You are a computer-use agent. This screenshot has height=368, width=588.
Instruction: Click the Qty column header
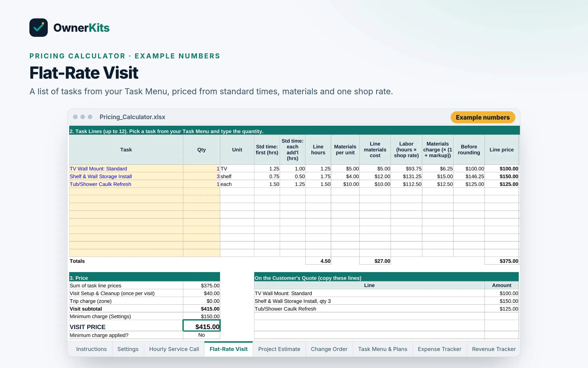point(201,150)
